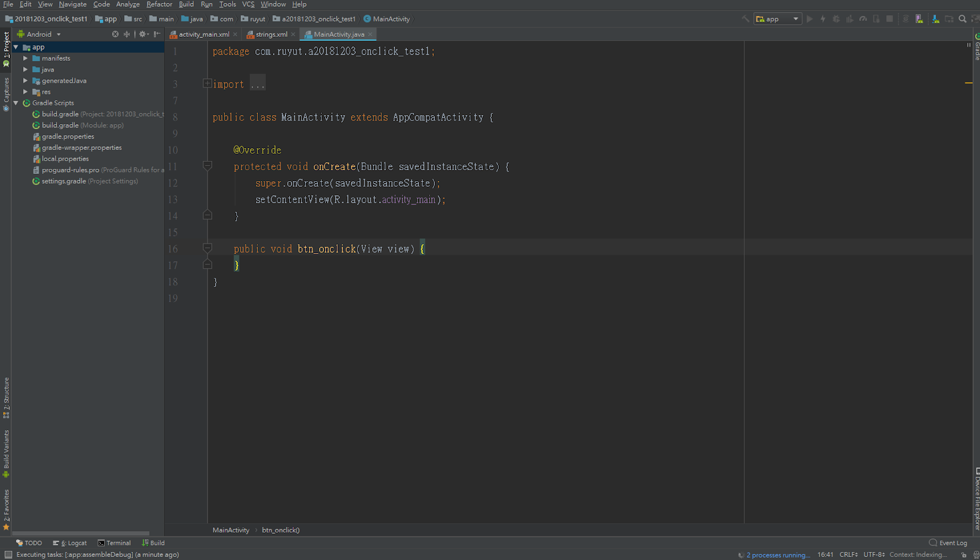
Task: Click the Hector inspector icon in status bar
Action: 976,555
